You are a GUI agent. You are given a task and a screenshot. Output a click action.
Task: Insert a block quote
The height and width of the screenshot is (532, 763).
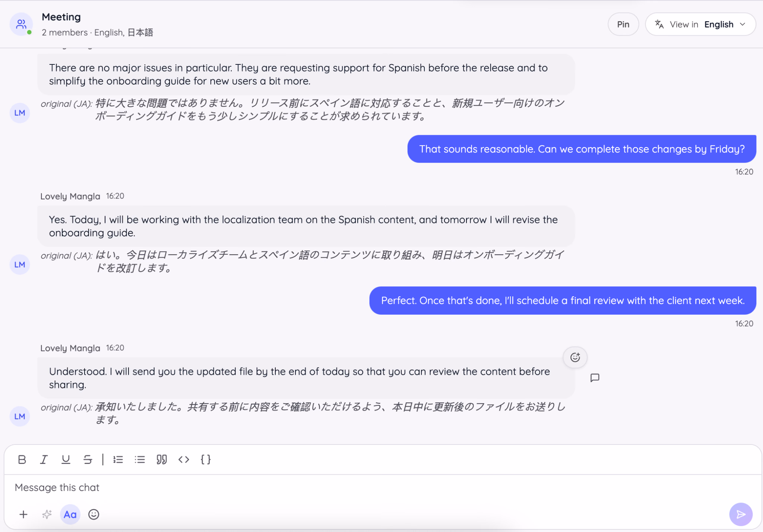162,459
